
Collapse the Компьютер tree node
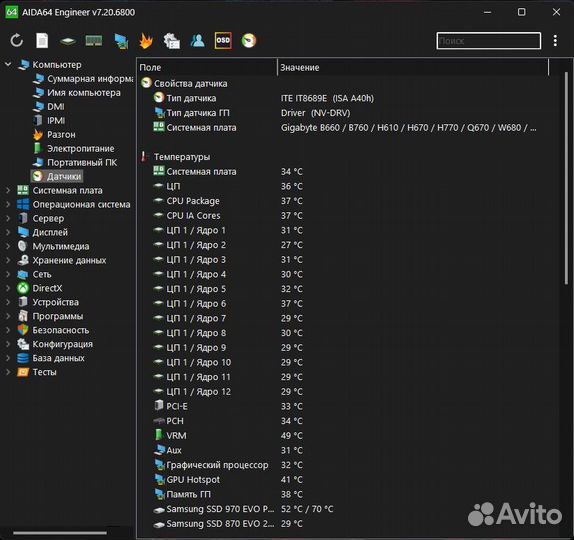click(x=8, y=64)
